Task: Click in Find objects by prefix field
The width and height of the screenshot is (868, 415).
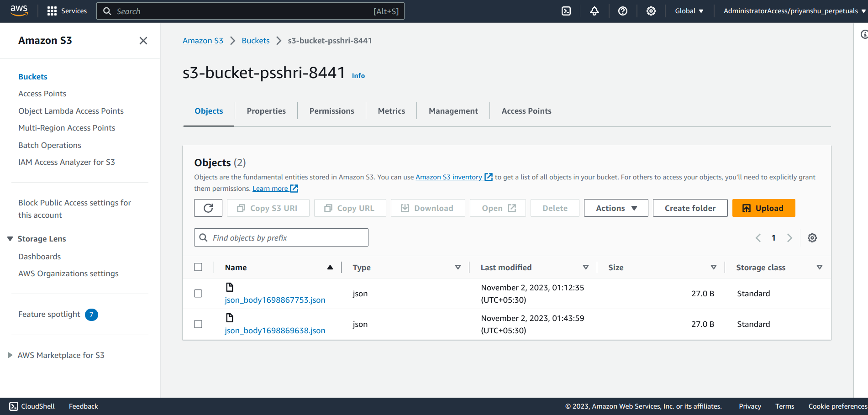Action: click(x=281, y=237)
